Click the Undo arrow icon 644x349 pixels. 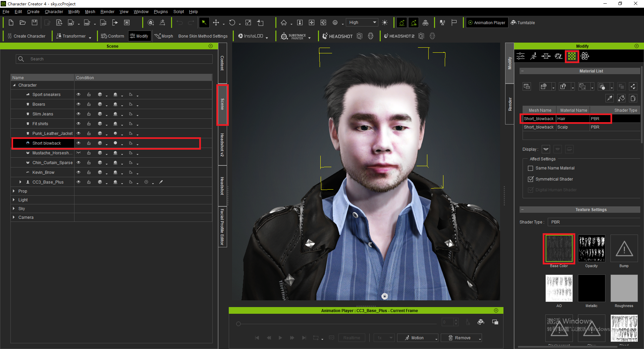click(x=179, y=22)
